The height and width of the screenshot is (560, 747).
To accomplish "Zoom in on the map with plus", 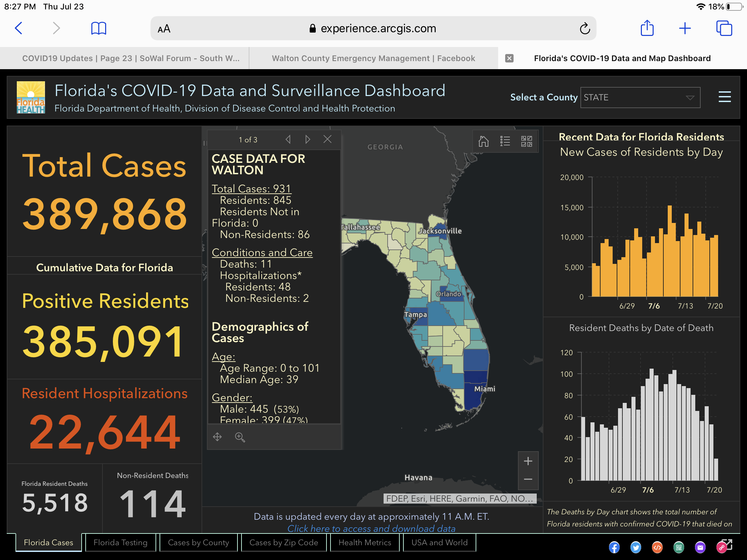I will pyautogui.click(x=528, y=461).
